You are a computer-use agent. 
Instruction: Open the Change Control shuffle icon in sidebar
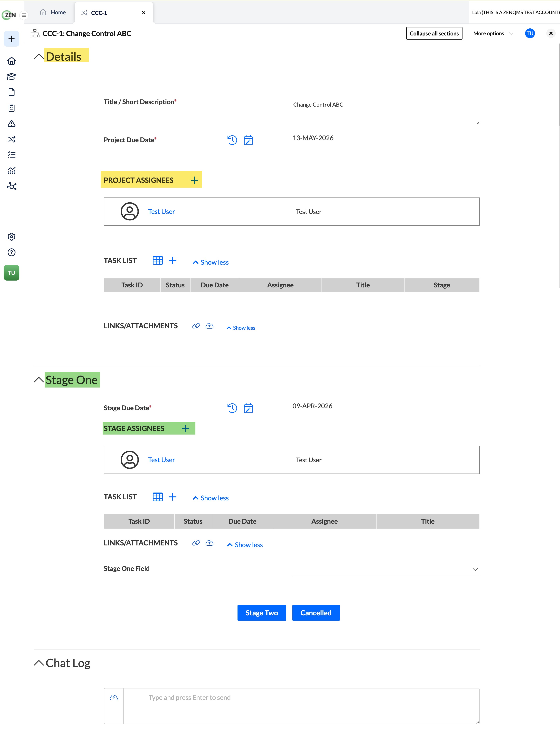point(11,139)
